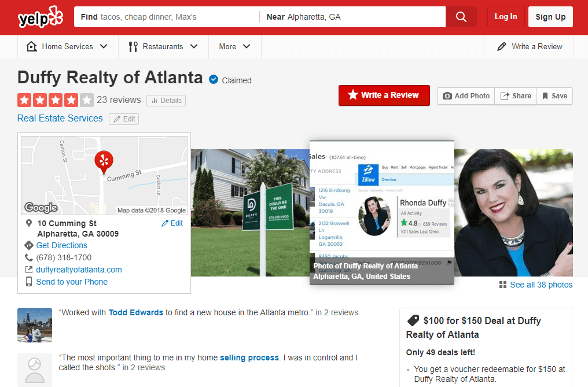Open the rating Details button
This screenshot has width=588, height=387.
point(166,101)
